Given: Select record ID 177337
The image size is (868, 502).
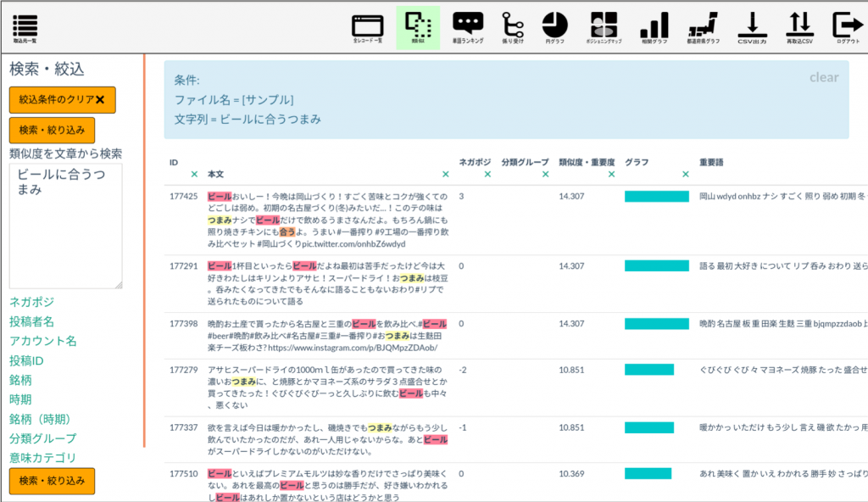Looking at the screenshot, I should (183, 427).
